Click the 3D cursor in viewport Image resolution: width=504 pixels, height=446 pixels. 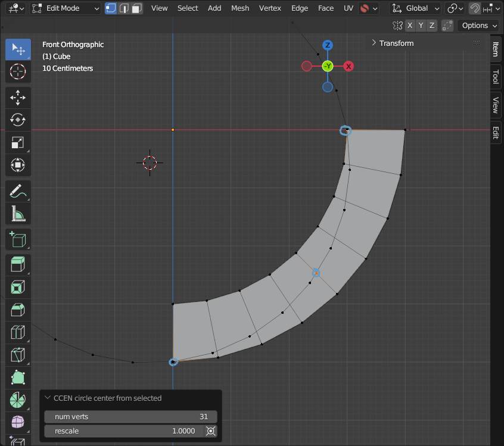[x=150, y=163]
